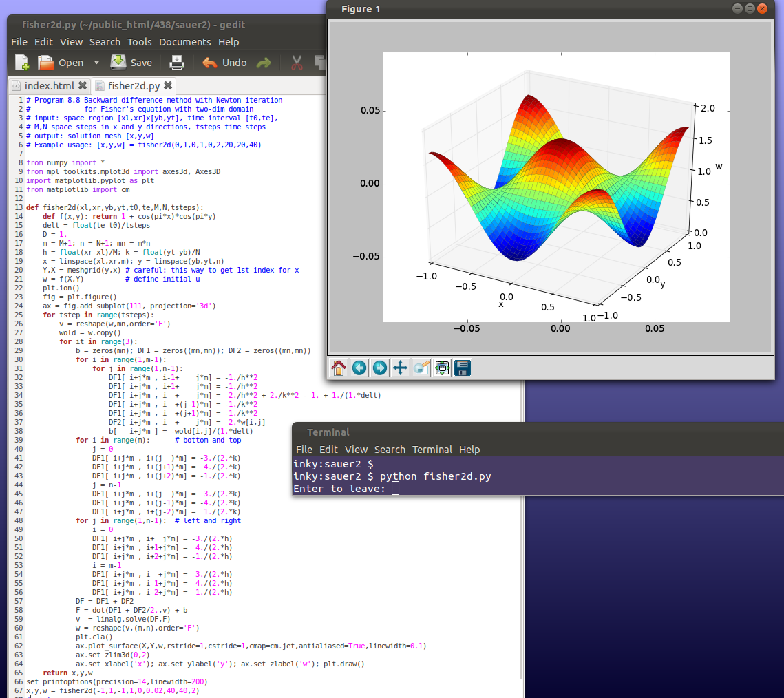Viewport: 784px width, 698px height.
Task: Click Back to previous view icon in Figure 1
Action: click(x=359, y=368)
